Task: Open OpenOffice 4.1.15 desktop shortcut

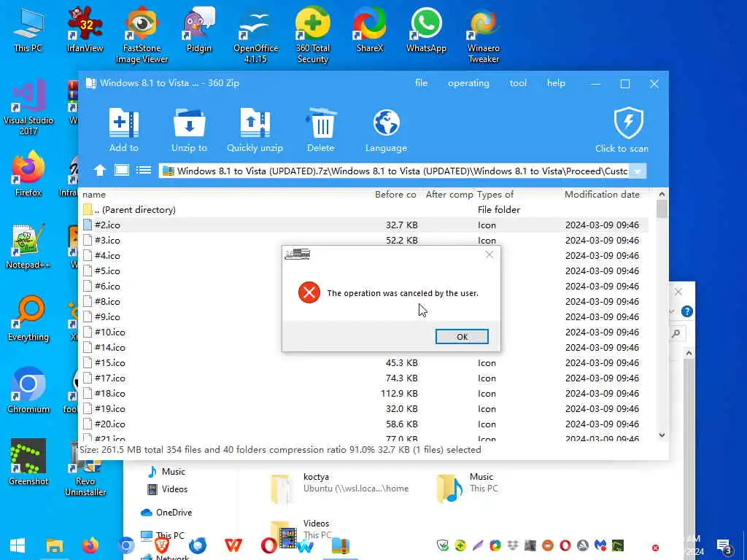Action: (255, 35)
